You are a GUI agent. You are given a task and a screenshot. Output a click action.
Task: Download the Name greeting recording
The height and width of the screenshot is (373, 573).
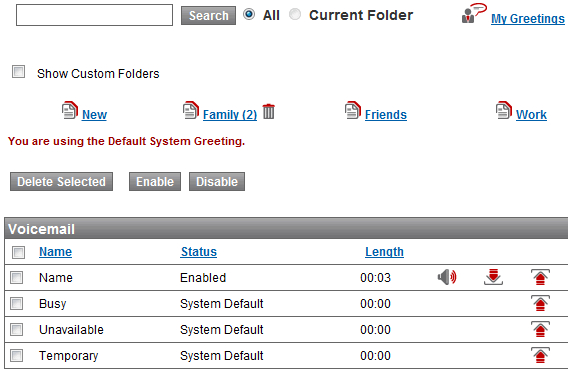(493, 277)
